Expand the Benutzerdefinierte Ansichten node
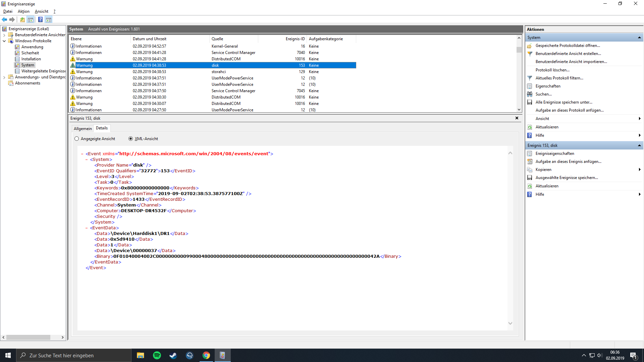 4,35
